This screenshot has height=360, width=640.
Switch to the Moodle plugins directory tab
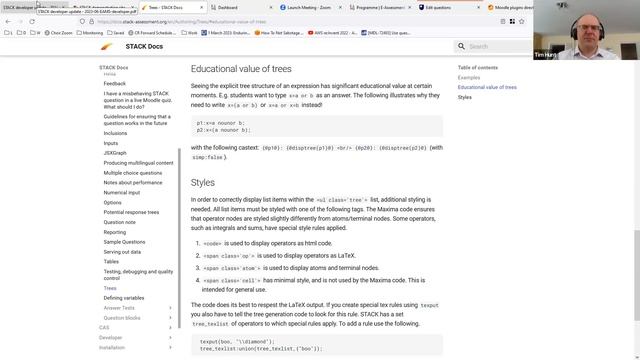click(511, 7)
